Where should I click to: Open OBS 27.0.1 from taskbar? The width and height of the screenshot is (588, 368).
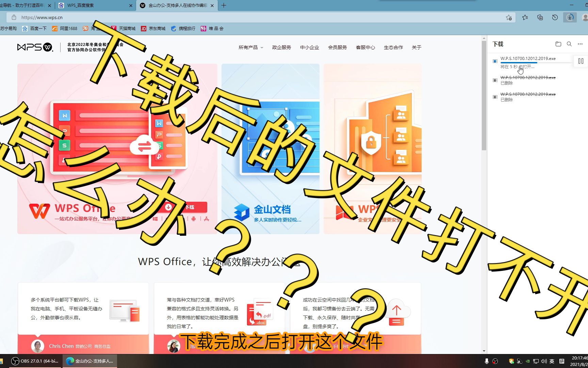pos(35,361)
